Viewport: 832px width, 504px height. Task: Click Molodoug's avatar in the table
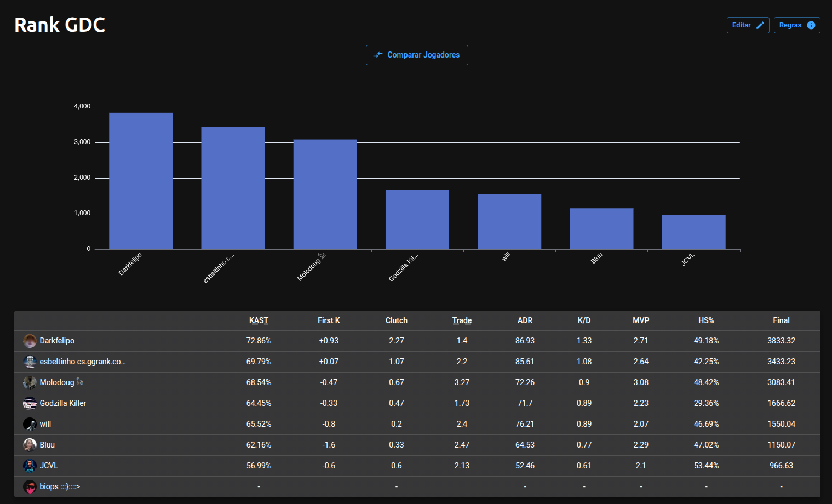[x=30, y=382]
